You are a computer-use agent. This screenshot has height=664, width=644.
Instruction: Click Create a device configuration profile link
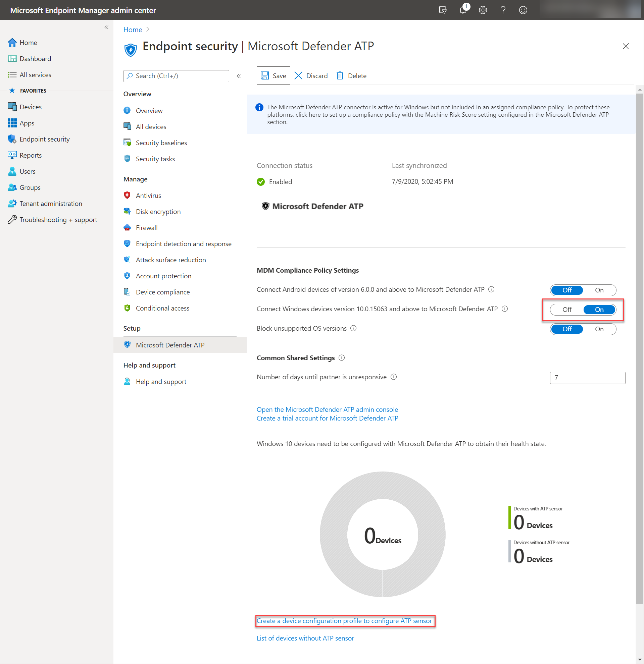(x=344, y=621)
